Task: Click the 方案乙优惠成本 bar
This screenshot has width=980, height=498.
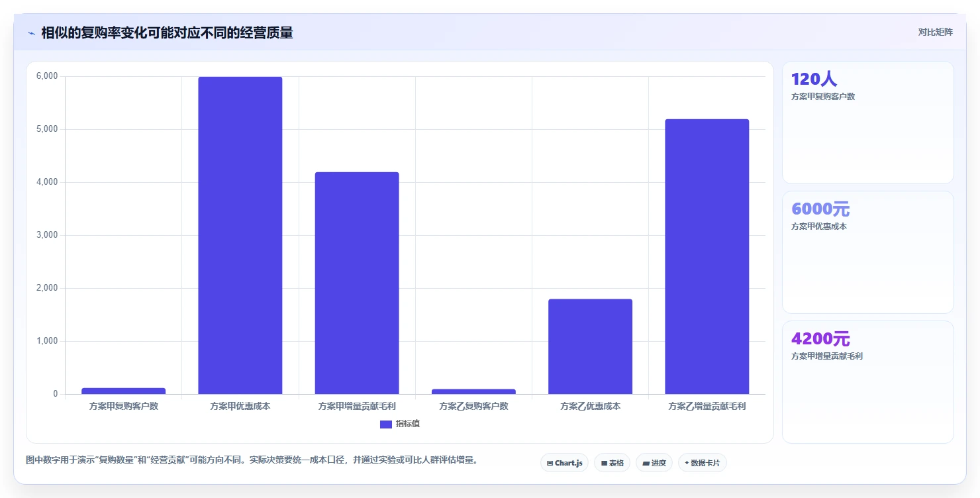Action: (x=590, y=346)
